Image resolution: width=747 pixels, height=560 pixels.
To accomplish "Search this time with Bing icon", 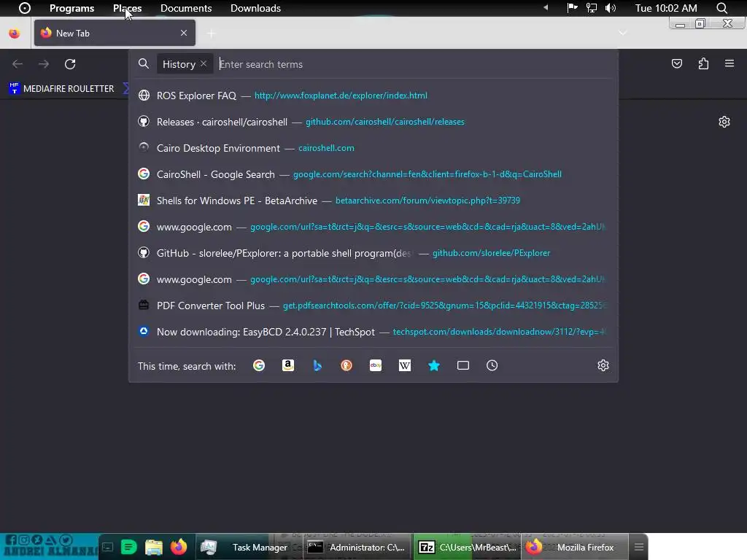I will (317, 365).
